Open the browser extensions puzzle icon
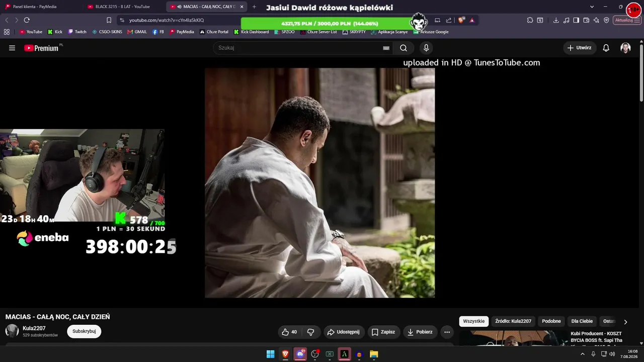 (530, 20)
